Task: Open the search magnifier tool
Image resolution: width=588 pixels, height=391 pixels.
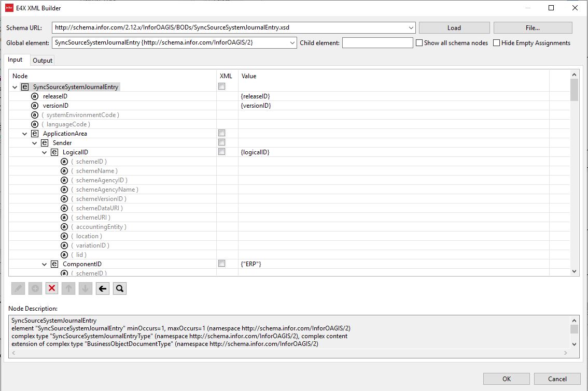Action: pos(119,288)
